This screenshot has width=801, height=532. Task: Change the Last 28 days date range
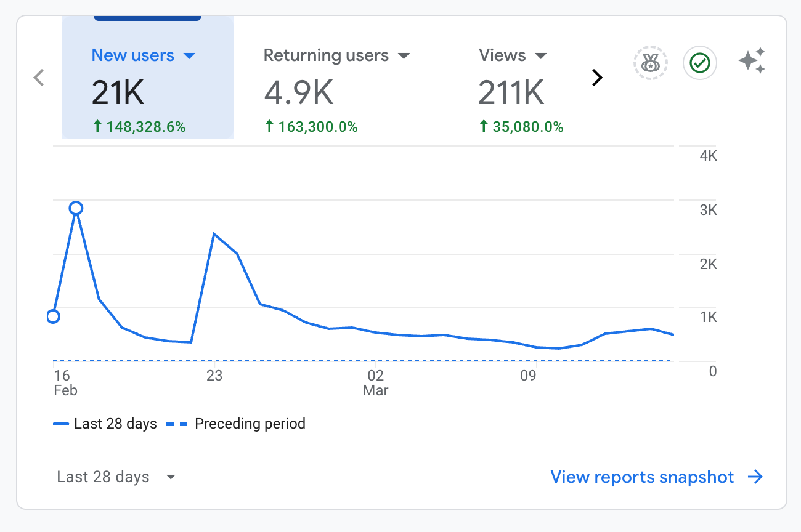(x=116, y=477)
